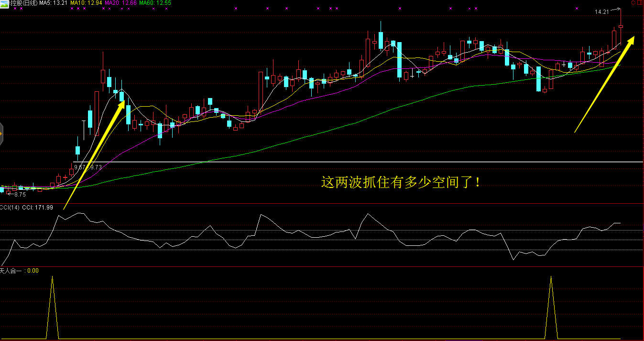Viewport: 644px width, 341px height.
Task: Click the magenta x marker below the 14.21 label's left
Action: click(x=577, y=9)
